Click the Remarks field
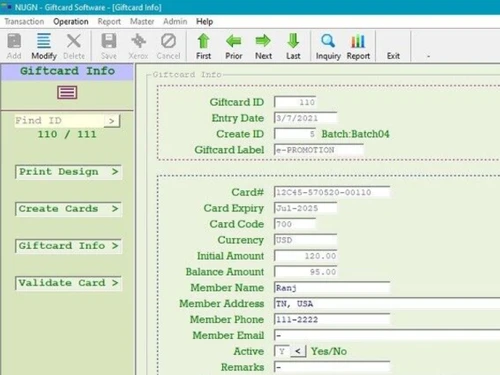Viewport: 500px width, 375px height. [x=332, y=367]
